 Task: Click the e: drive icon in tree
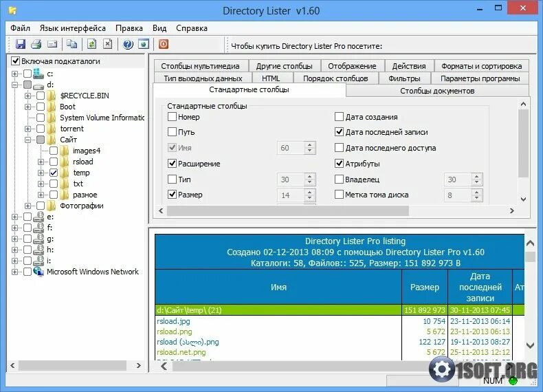tap(38, 217)
